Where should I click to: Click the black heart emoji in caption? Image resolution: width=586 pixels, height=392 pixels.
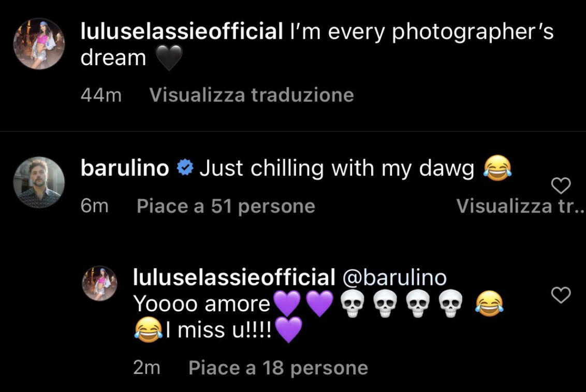tap(169, 58)
